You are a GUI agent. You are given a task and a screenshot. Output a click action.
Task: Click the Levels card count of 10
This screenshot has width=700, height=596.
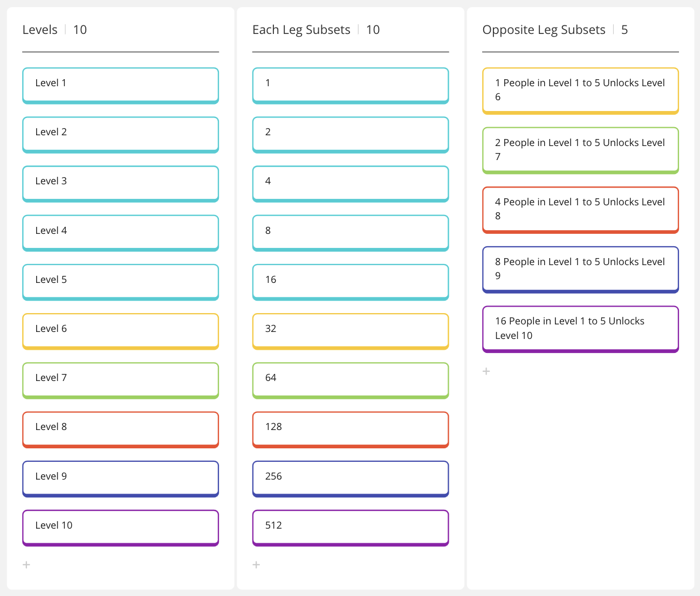pyautogui.click(x=80, y=30)
